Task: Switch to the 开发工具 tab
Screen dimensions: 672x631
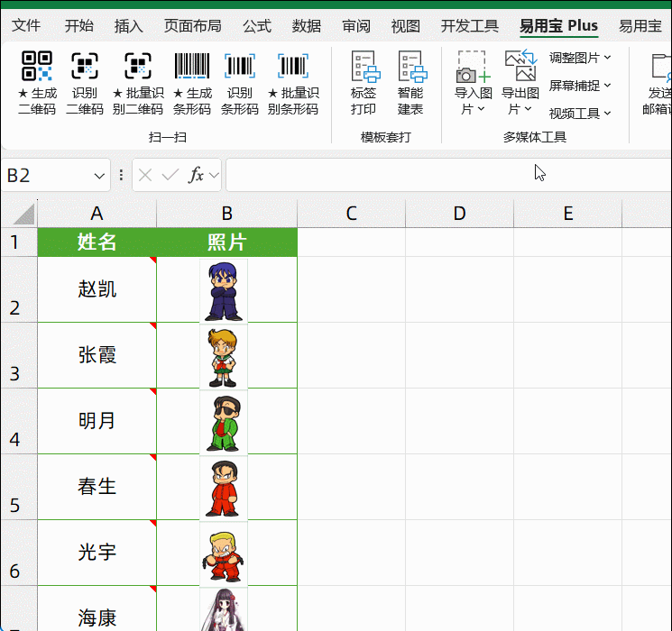Action: [470, 26]
